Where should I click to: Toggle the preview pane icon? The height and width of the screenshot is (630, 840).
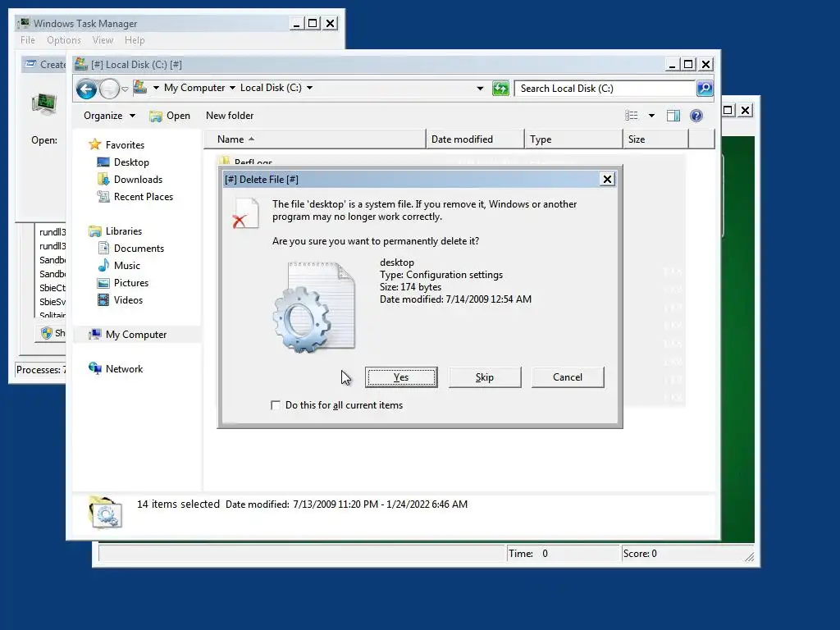(673, 116)
